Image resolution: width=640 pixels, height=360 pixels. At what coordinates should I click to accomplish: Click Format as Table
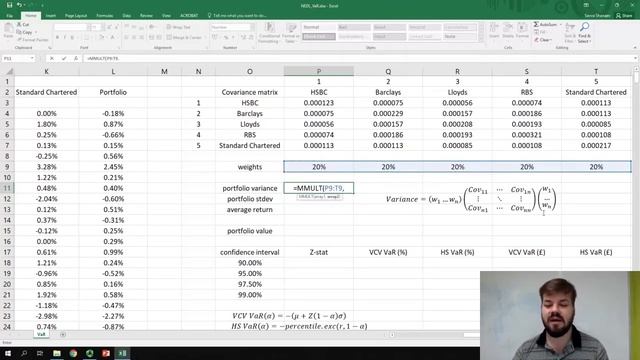tap(291, 33)
